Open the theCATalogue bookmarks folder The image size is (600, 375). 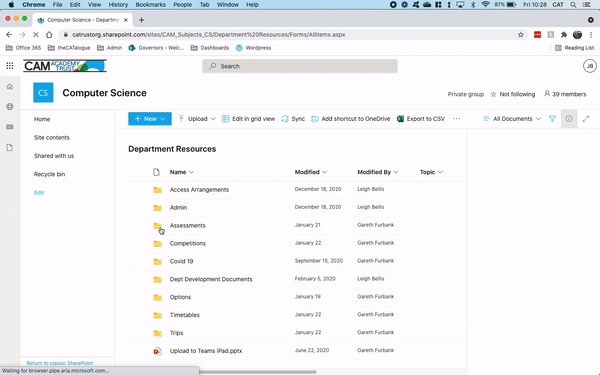coord(69,48)
